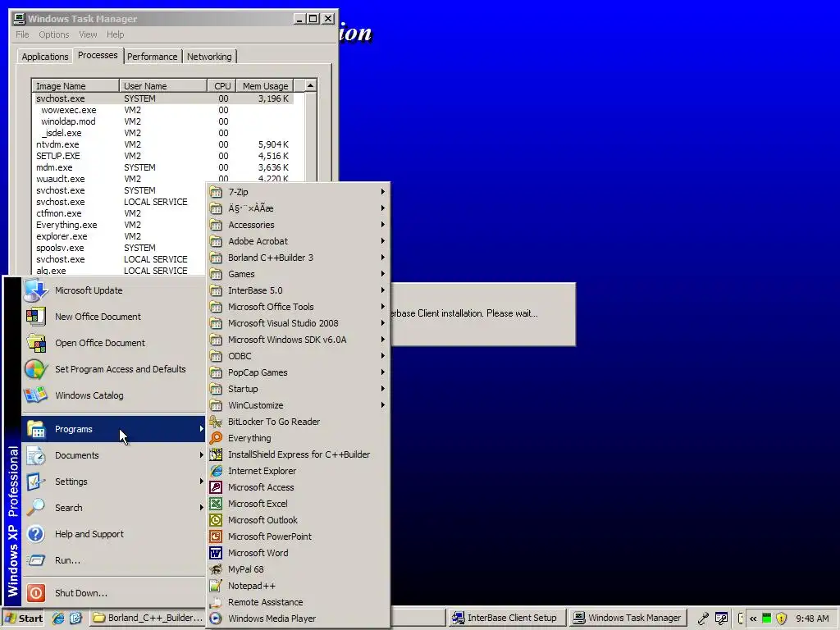Image resolution: width=840 pixels, height=630 pixels.
Task: Click the process list scroll up arrow
Action: click(x=310, y=85)
